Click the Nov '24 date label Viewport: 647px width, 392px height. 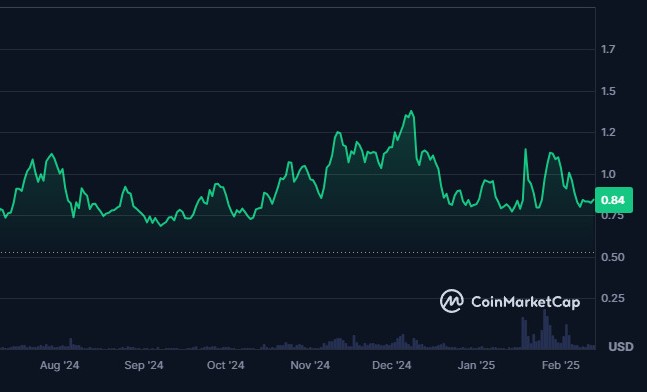(x=310, y=365)
